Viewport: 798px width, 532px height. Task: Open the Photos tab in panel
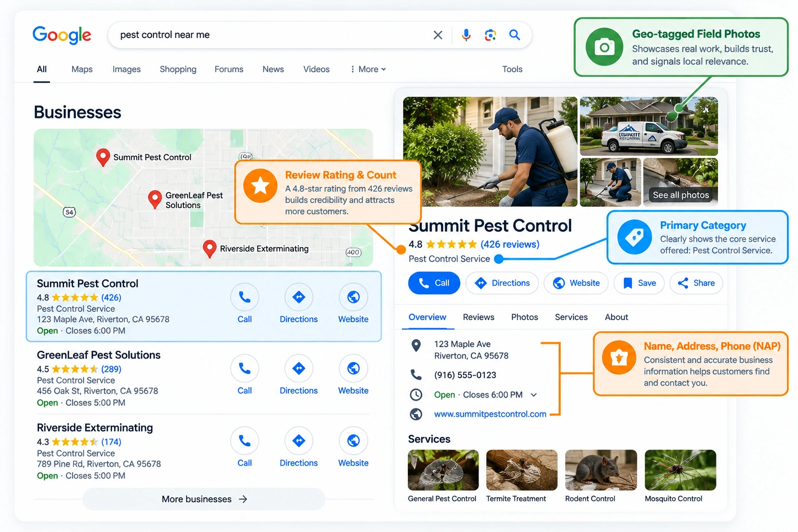click(x=525, y=317)
